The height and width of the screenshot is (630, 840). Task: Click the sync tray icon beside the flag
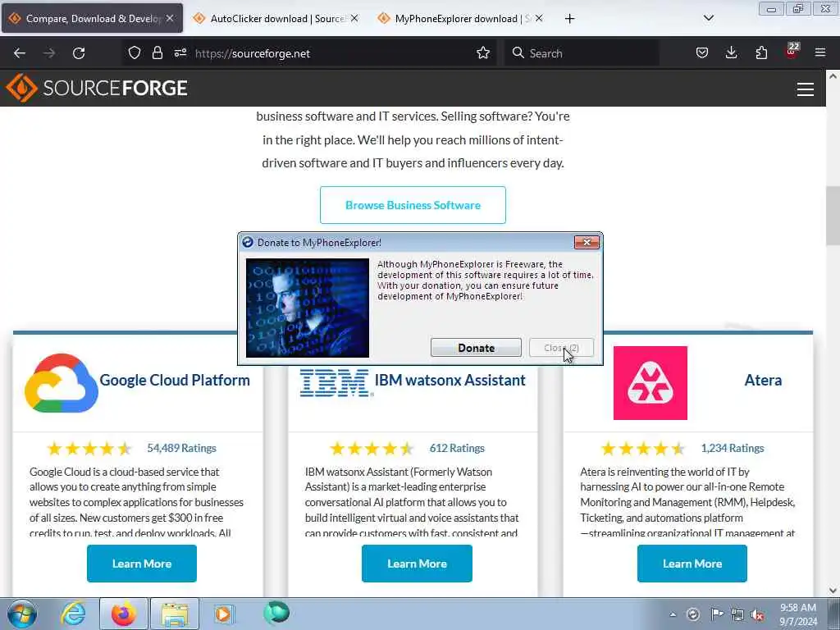pyautogui.click(x=693, y=614)
